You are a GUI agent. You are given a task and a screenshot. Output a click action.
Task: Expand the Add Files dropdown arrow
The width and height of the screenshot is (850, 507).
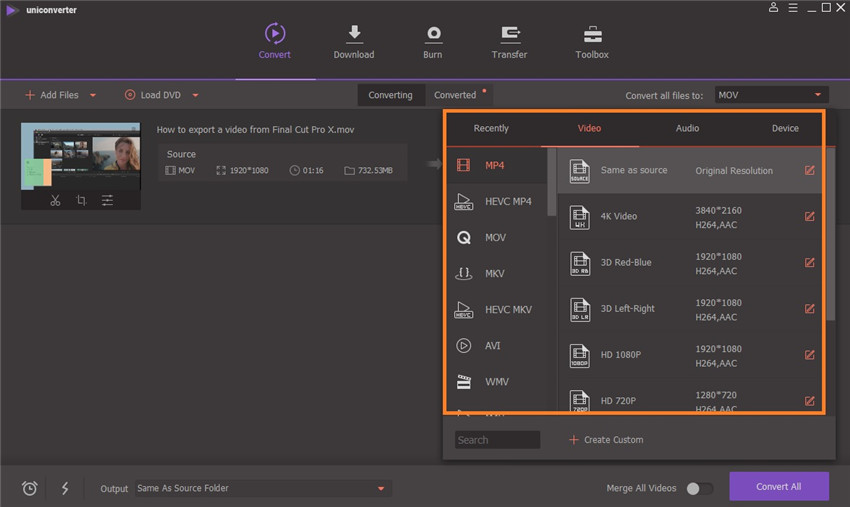(93, 95)
